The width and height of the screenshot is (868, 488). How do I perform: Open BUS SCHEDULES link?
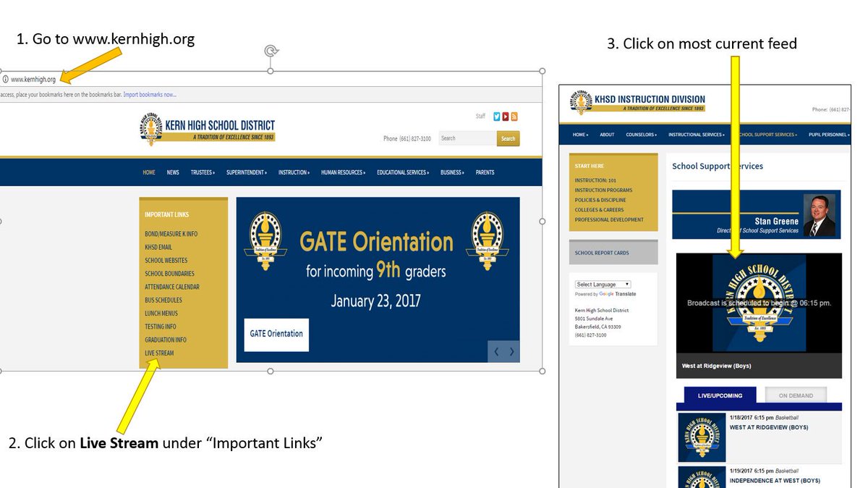(x=163, y=300)
